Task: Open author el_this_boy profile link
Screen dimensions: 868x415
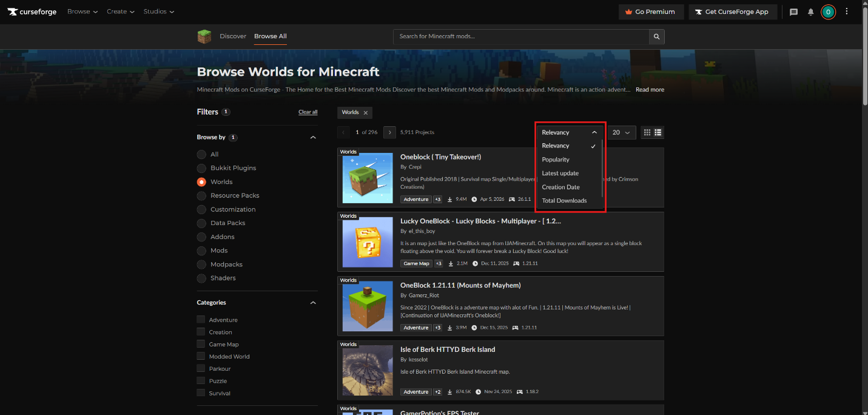Action: point(422,231)
